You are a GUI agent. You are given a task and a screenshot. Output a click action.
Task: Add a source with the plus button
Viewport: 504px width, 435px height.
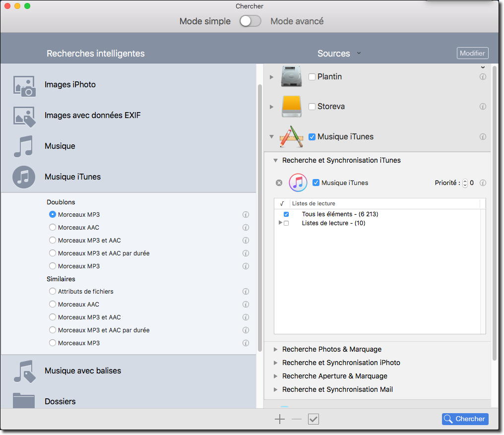(280, 419)
